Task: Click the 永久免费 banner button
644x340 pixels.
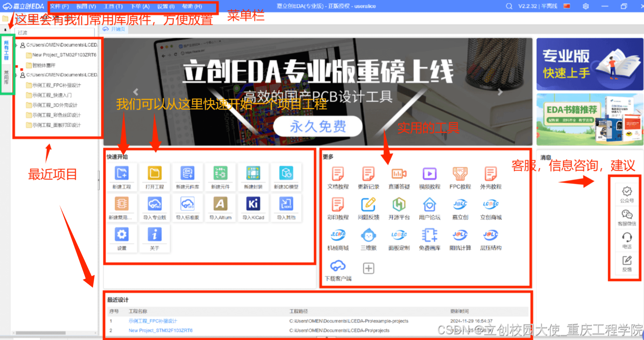Action: (x=318, y=126)
